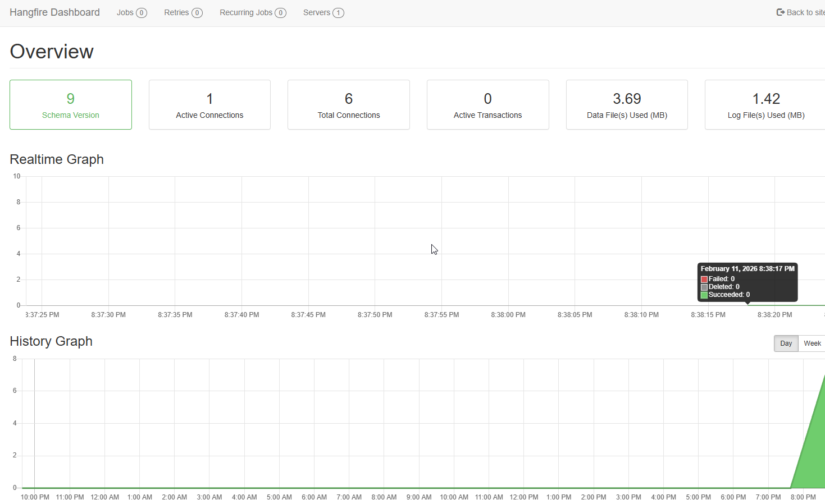Image resolution: width=825 pixels, height=504 pixels.
Task: Click the green Succeeded legend square
Action: click(704, 295)
